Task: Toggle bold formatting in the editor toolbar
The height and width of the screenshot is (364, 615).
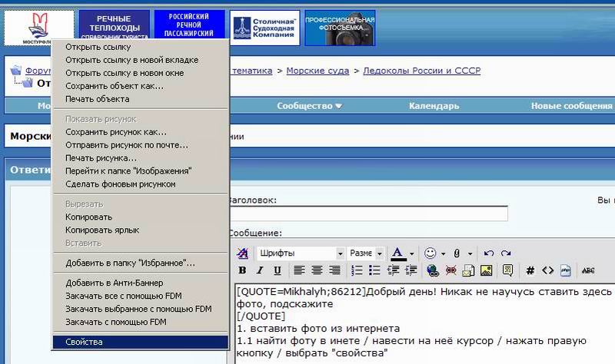Action: [x=242, y=270]
